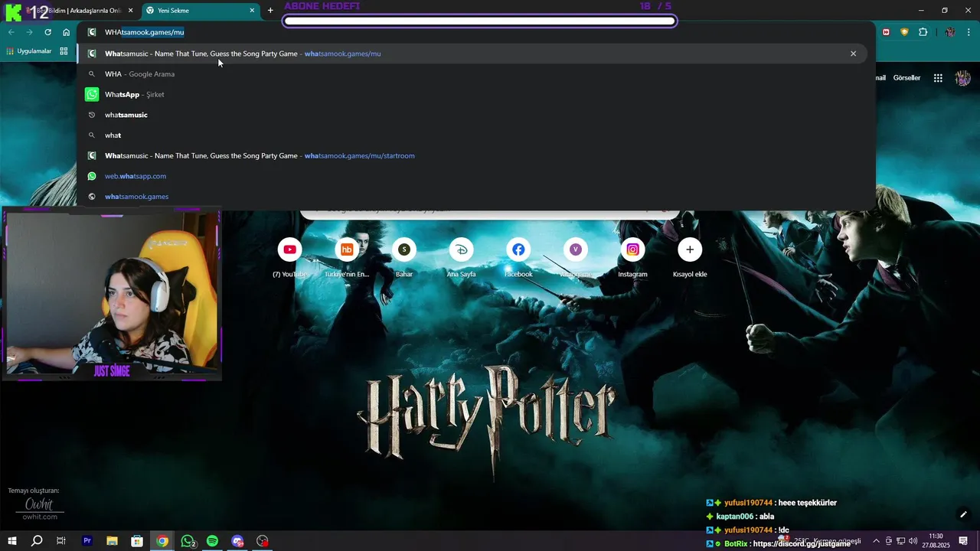This screenshot has height=551, width=980.
Task: Open the notification center icon
Action: click(963, 541)
